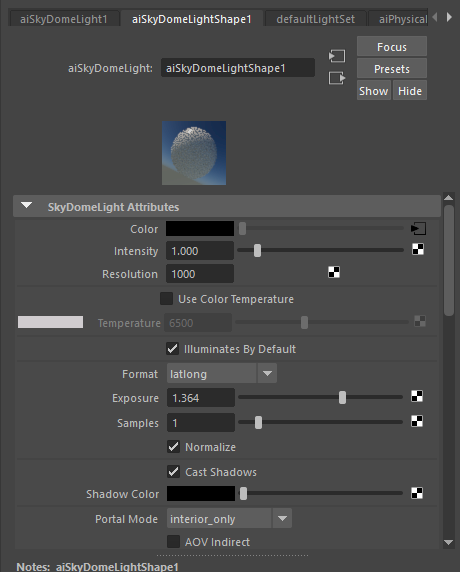Screen dimensions: 460x572
Task: Open the Portal Mode dropdown
Action: 229,518
